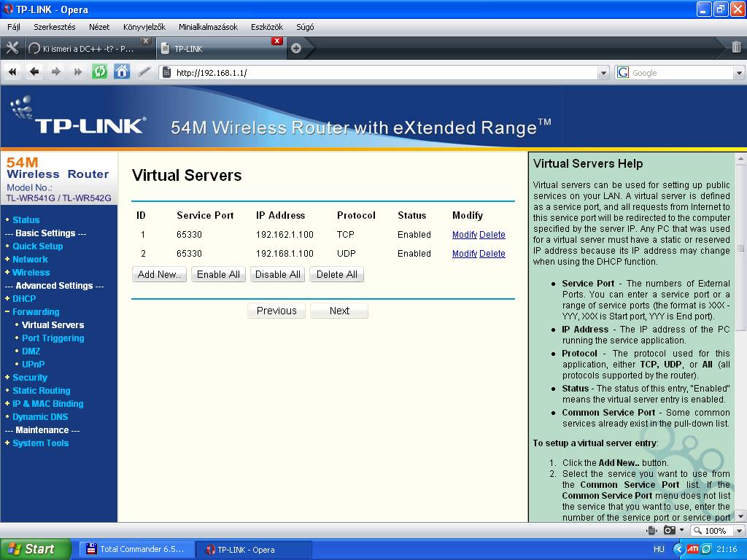Click the Forward arrow button
The image size is (747, 560).
(55, 72)
